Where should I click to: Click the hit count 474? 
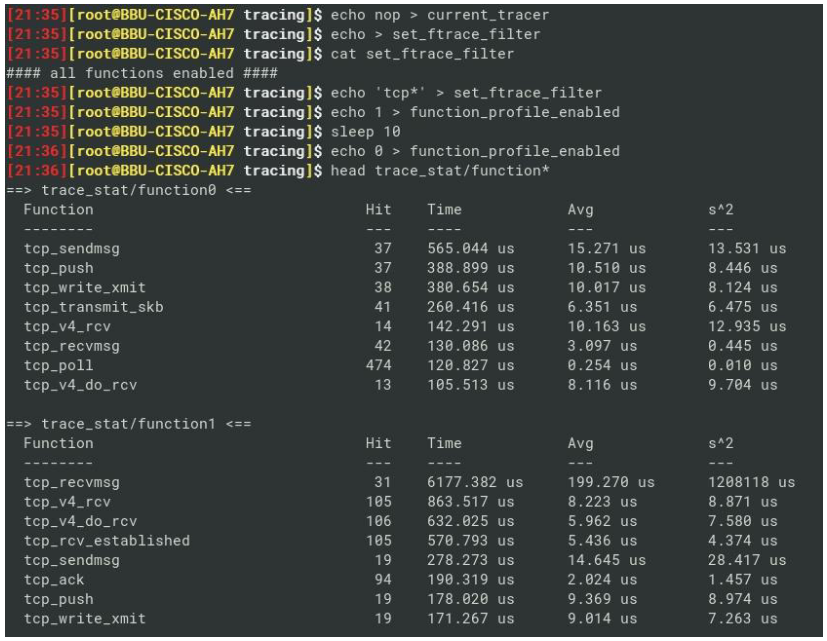[x=379, y=366]
